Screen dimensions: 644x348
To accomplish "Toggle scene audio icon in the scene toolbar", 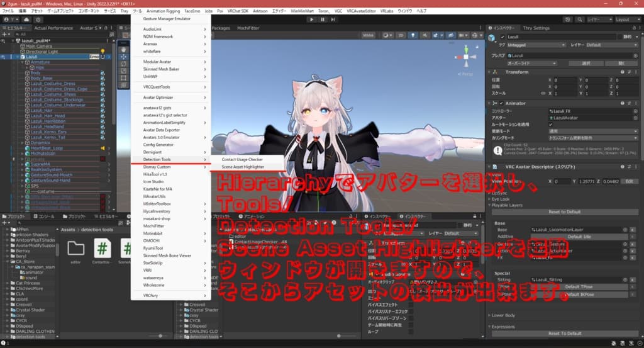I will point(425,35).
